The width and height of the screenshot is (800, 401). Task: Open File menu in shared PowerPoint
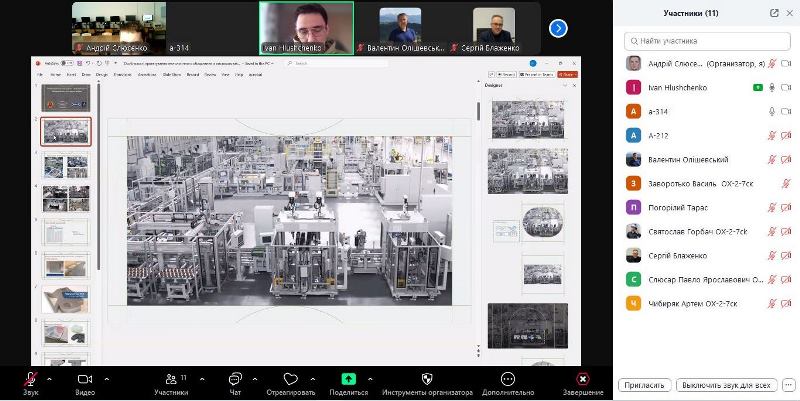[40, 74]
